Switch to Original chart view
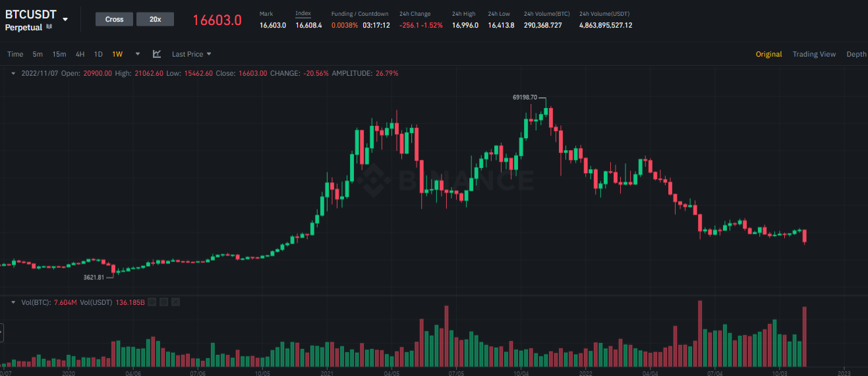 [768, 54]
